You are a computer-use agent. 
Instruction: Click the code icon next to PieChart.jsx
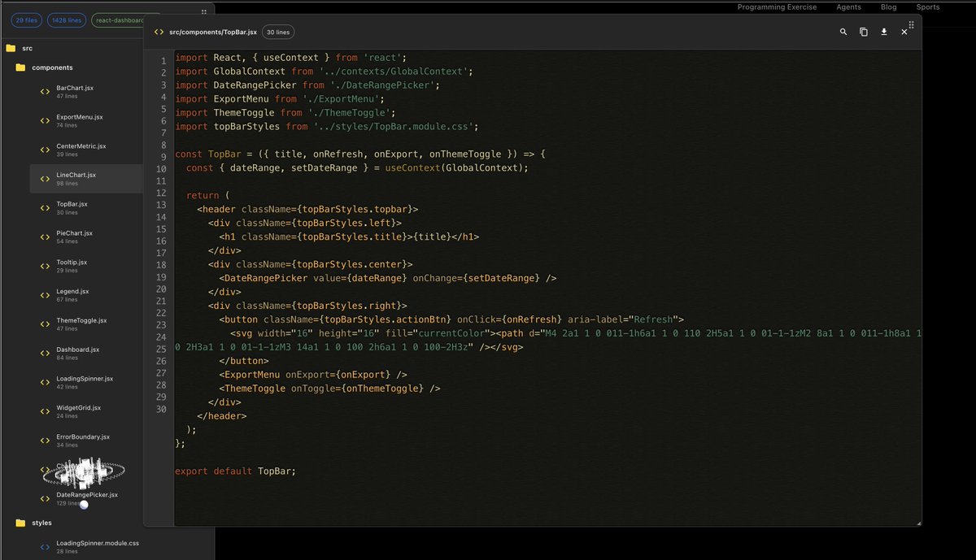coord(44,237)
